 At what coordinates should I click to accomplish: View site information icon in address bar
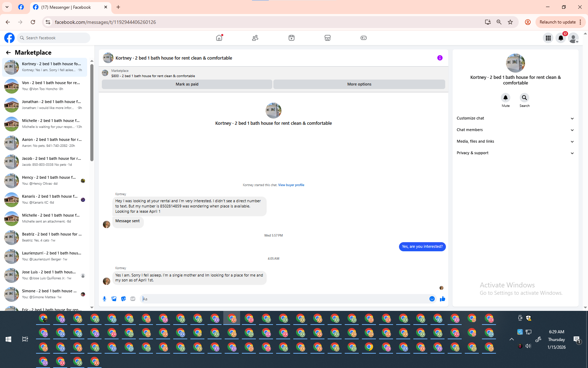pyautogui.click(x=48, y=22)
